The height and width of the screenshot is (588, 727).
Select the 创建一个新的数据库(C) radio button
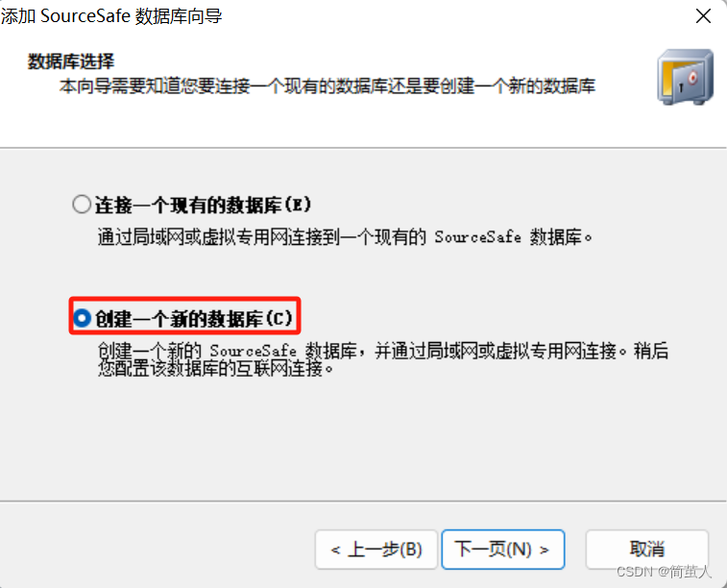[82, 318]
